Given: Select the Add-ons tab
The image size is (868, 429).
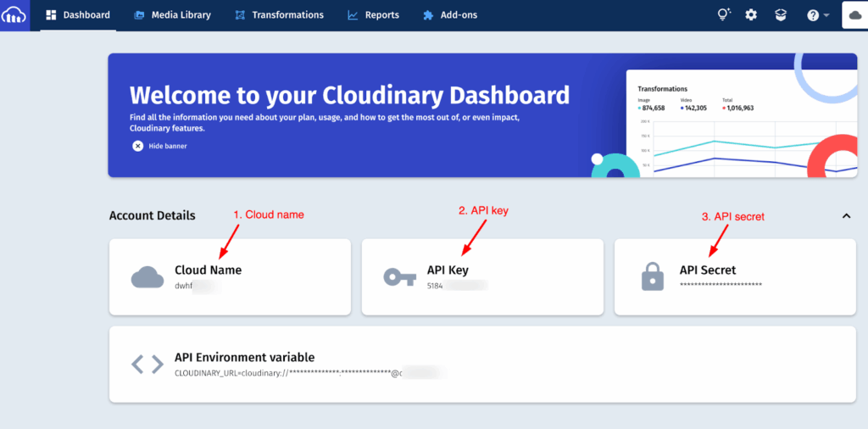Looking at the screenshot, I should coord(452,15).
